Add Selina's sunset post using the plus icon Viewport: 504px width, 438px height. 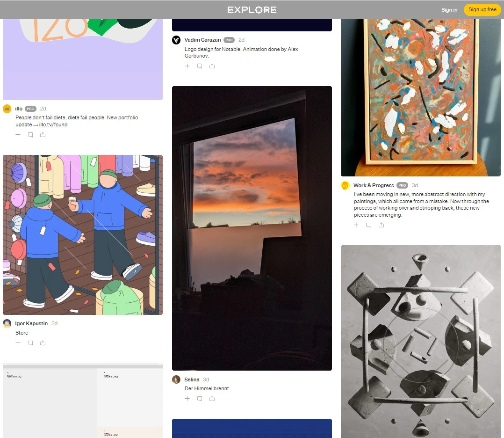pos(187,398)
